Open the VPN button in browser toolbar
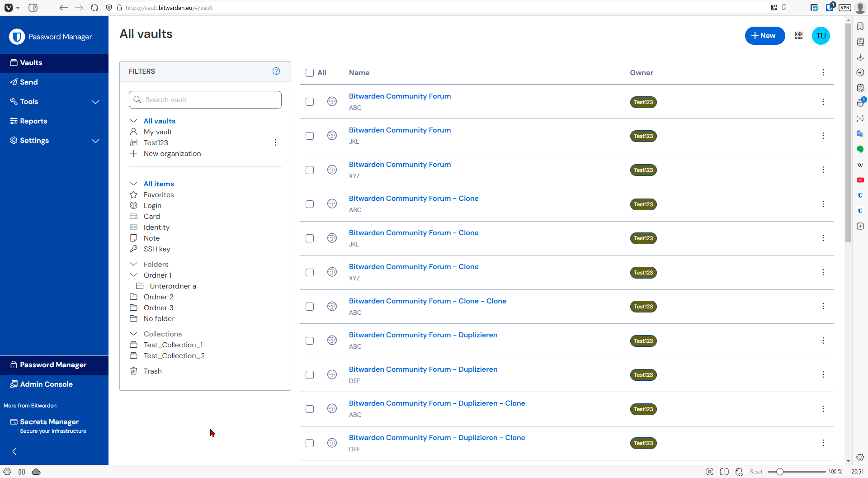868x478 pixels. [x=844, y=8]
